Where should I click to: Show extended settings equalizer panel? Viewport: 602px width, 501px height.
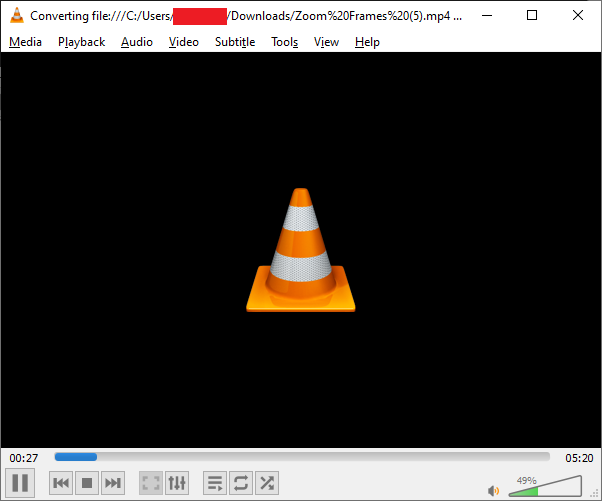(177, 484)
